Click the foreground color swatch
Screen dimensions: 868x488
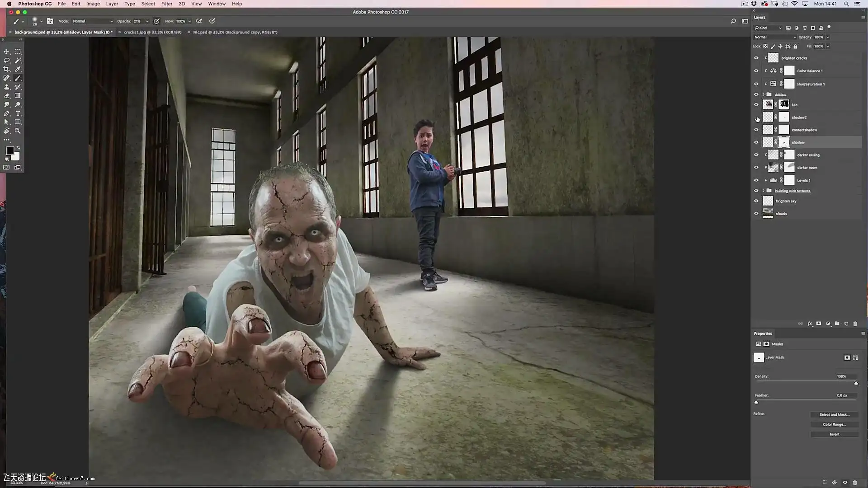click(10, 151)
